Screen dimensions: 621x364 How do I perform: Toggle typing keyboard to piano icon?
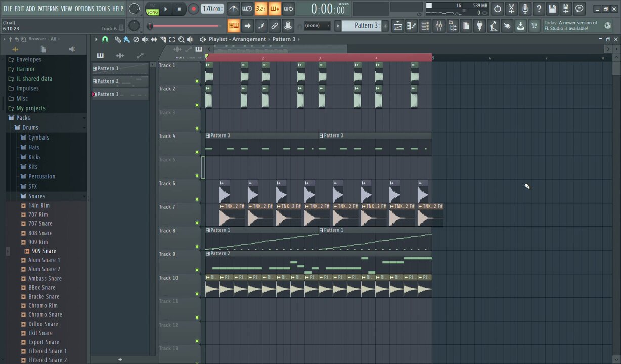[233, 25]
